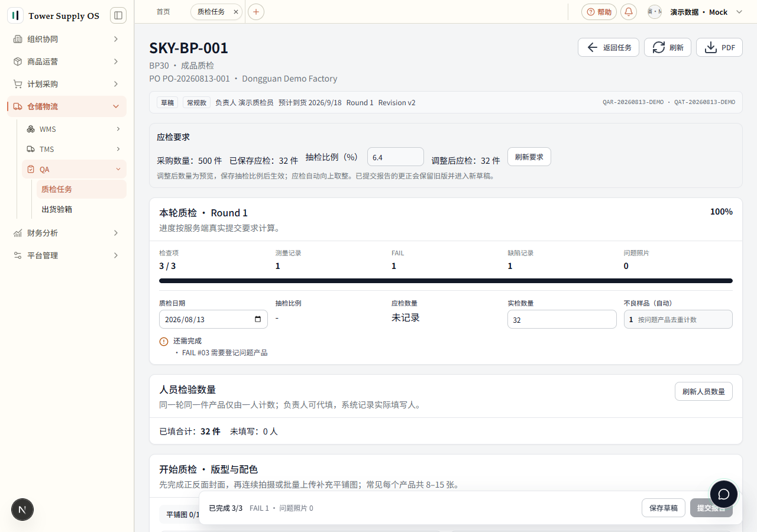Expand the WMS submenu chevron
The image size is (757, 532).
click(118, 129)
